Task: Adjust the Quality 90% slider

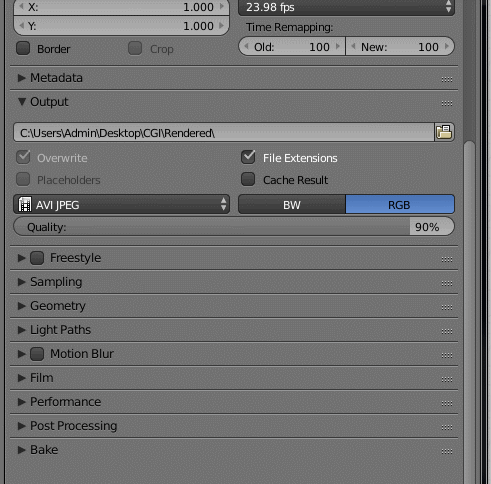Action: tap(234, 227)
